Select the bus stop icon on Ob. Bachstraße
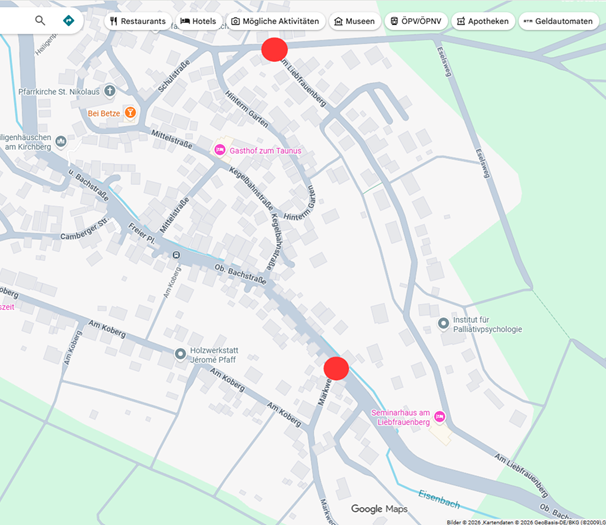 (x=176, y=255)
